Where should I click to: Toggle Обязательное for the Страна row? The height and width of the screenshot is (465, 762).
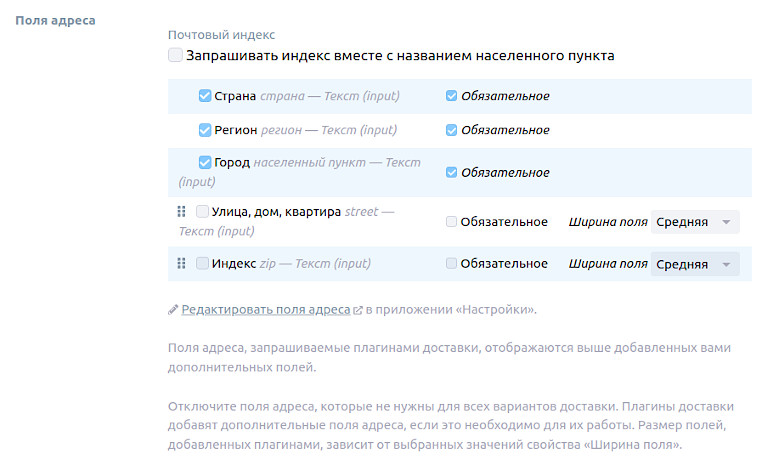point(452,97)
